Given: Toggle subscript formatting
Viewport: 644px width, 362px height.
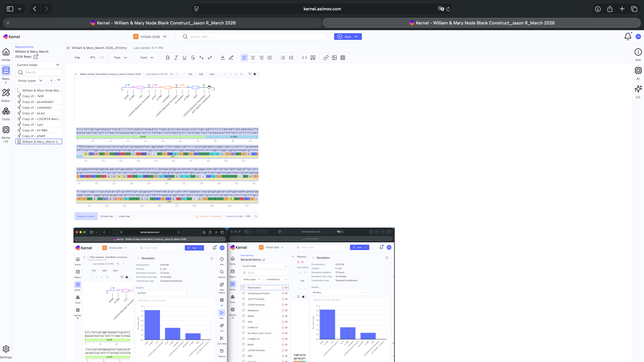Looking at the screenshot, I should (201, 58).
